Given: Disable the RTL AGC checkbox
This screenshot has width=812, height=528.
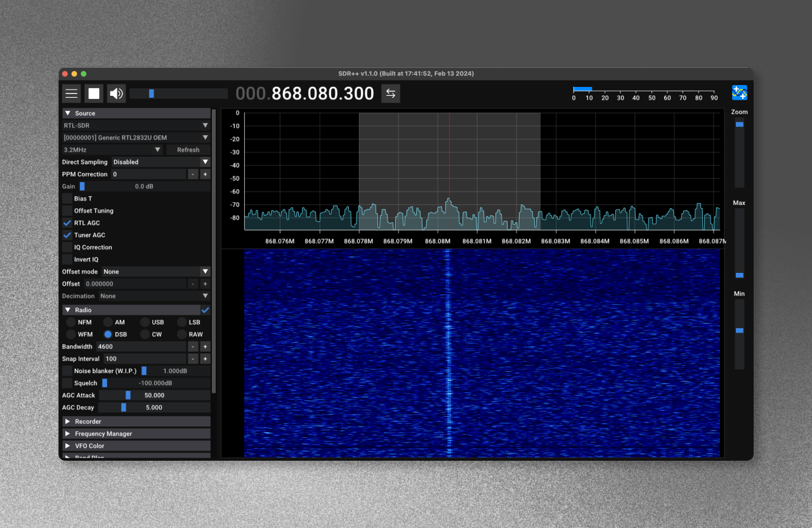Looking at the screenshot, I should coord(67,223).
